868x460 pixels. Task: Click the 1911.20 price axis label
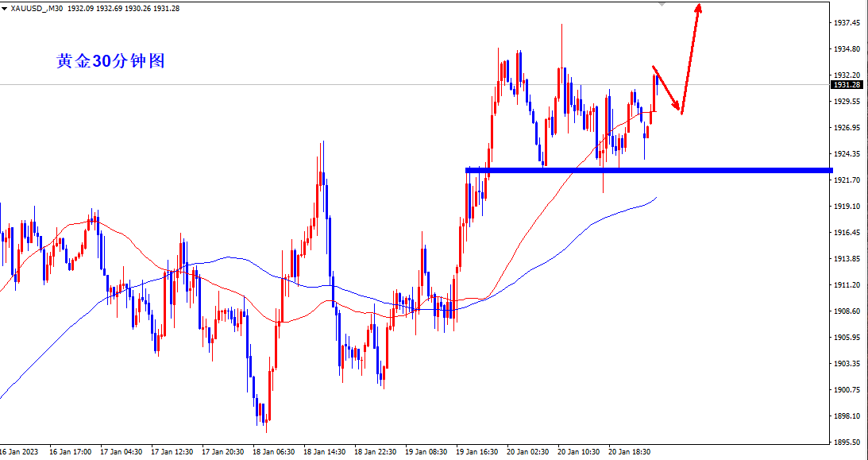(847, 285)
